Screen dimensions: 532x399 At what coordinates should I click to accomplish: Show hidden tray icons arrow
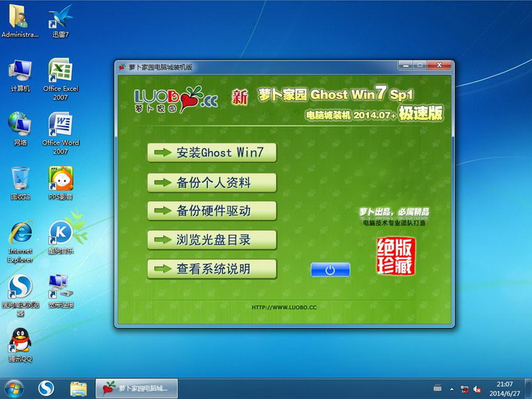click(451, 389)
